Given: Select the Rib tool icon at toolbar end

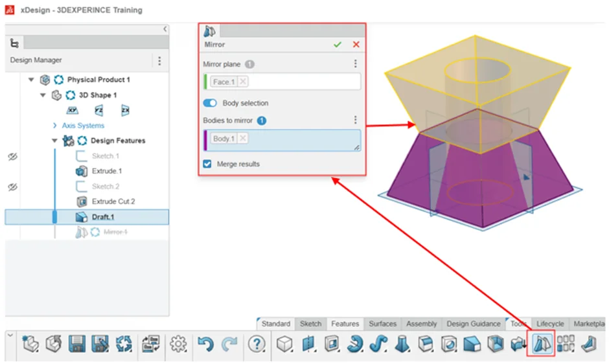Looking at the screenshot, I should [589, 344].
